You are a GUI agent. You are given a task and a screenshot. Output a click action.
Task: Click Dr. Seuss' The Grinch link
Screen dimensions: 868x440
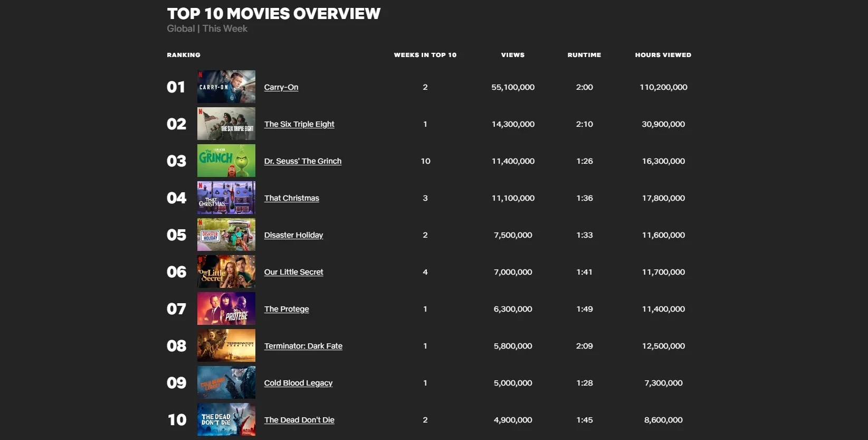pos(302,161)
